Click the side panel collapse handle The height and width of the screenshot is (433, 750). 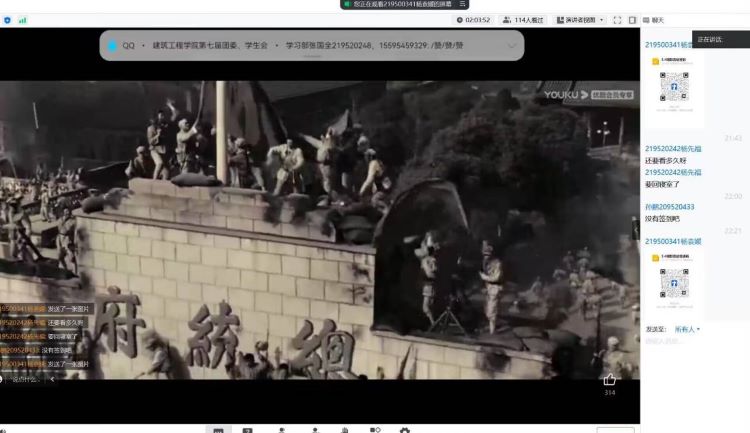tap(636, 230)
